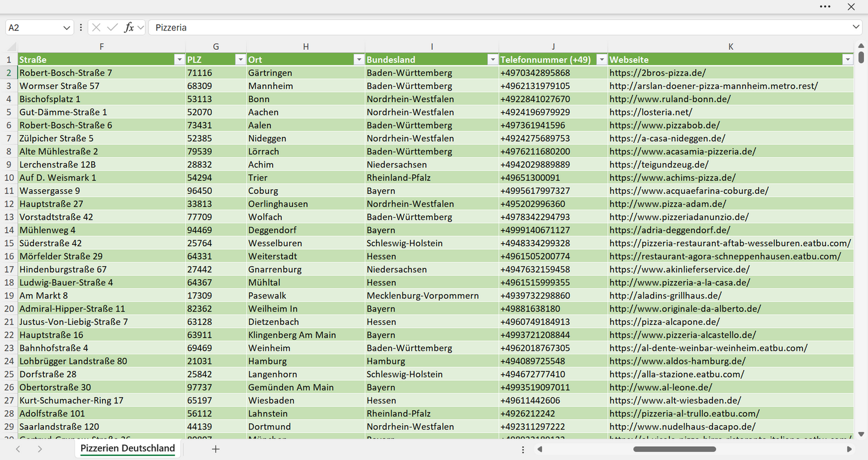Add a new sheet with plus icon
868x460 pixels.
click(216, 449)
